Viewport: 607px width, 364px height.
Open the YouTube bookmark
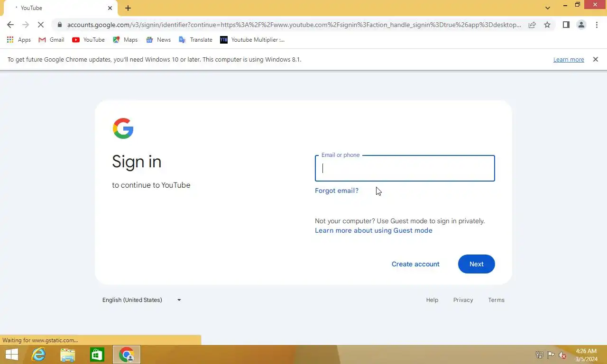(x=88, y=40)
